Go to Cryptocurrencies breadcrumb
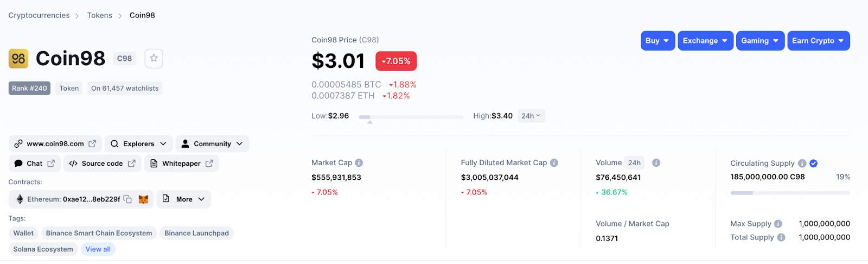 coord(39,15)
